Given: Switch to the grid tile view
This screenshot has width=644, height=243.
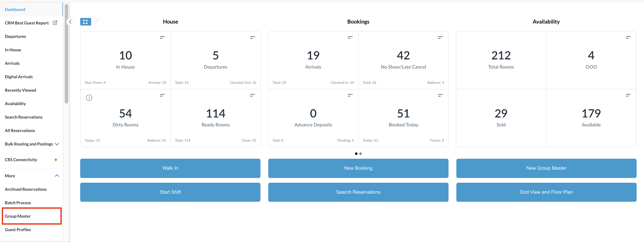Looking at the screenshot, I should pyautogui.click(x=86, y=22).
